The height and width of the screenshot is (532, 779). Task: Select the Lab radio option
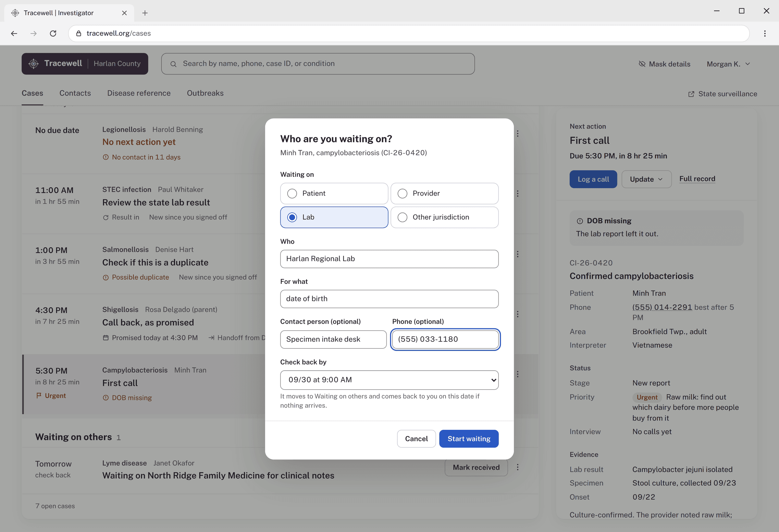click(x=334, y=217)
